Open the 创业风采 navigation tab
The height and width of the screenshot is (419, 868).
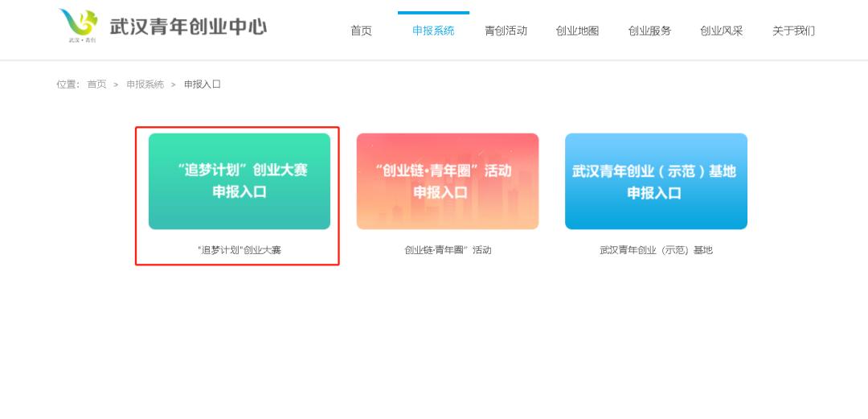(721, 31)
